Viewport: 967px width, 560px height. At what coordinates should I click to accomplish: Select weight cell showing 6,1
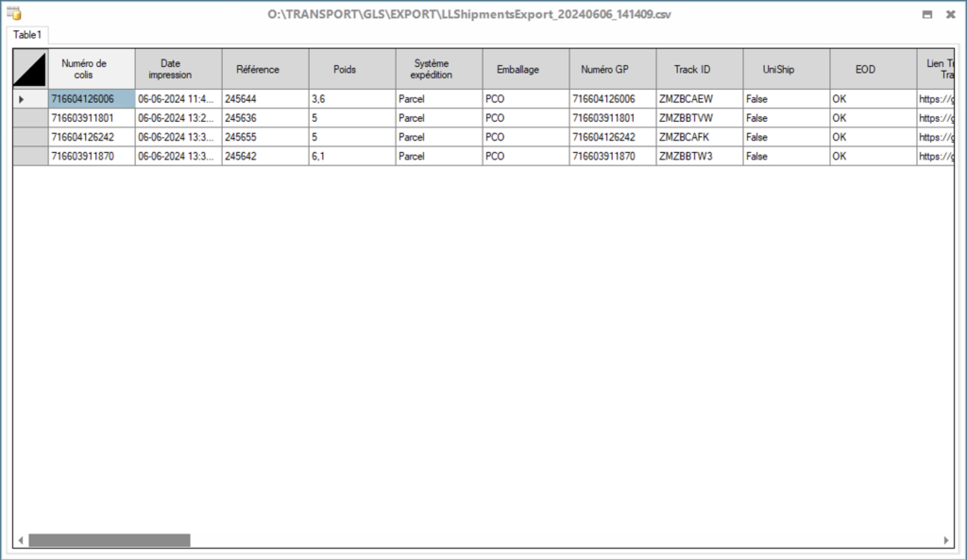click(x=351, y=156)
